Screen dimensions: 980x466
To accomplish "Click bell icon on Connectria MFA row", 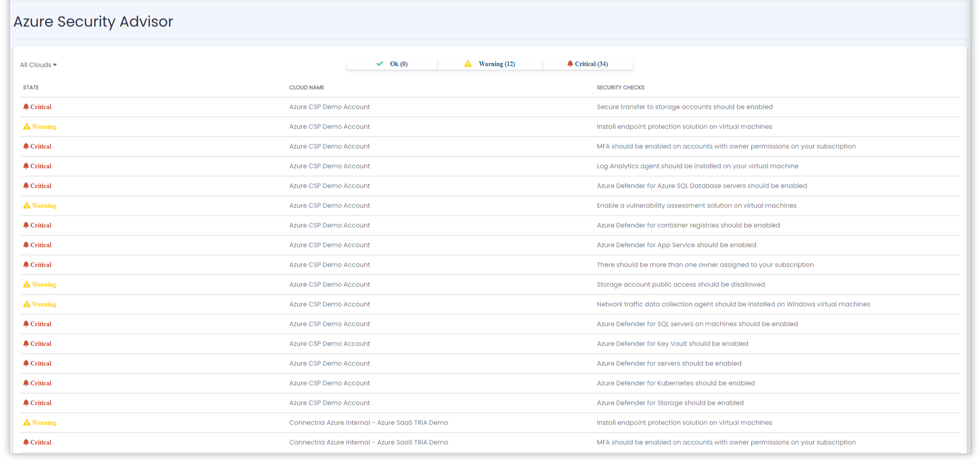I will [x=26, y=442].
